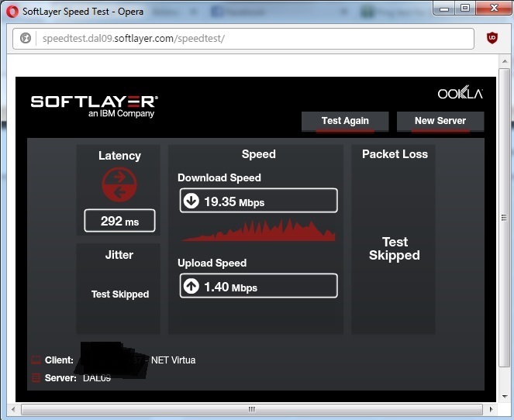Click the uBlock Origin shield icon
The height and width of the screenshot is (420, 514).
point(492,38)
